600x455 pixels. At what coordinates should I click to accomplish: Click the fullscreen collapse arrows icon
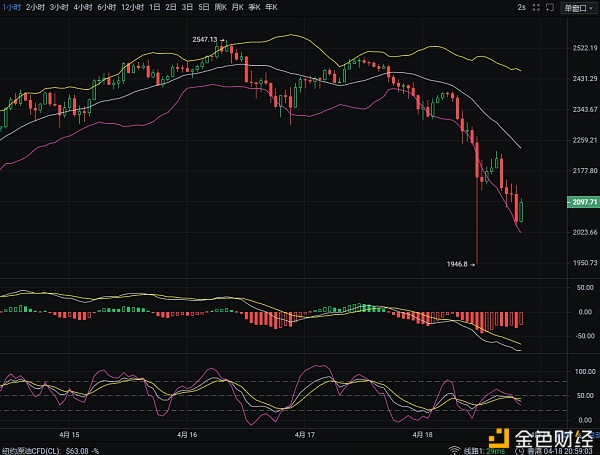[x=536, y=7]
